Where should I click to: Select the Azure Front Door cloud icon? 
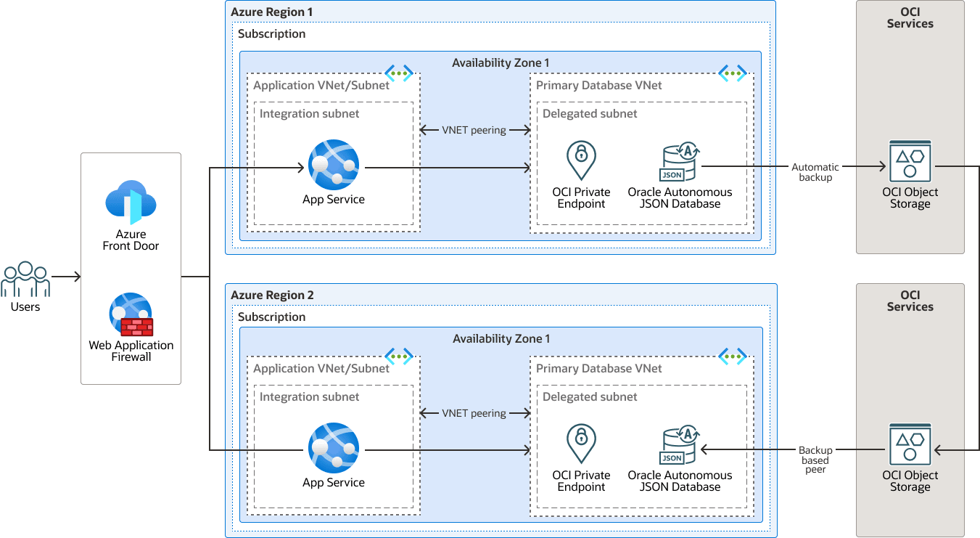pos(131,203)
